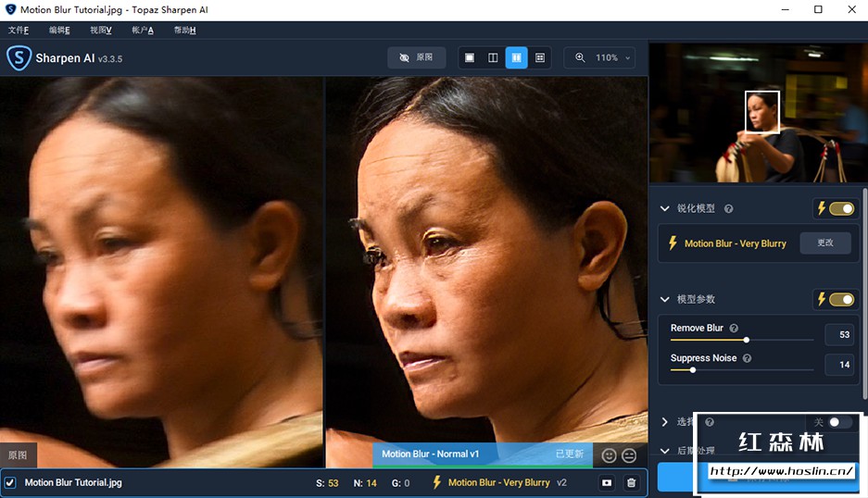Select side-by-side comparison view icon
The height and width of the screenshot is (498, 868).
[516, 57]
